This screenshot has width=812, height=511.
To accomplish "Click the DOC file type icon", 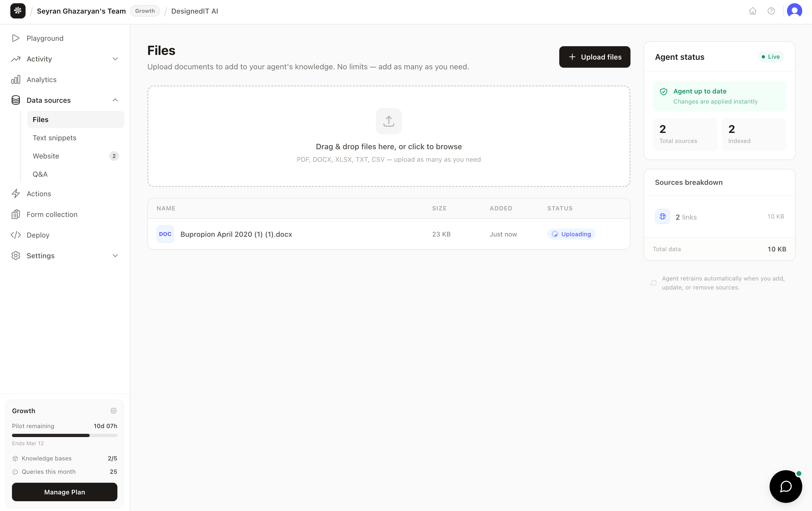I will click(x=165, y=234).
